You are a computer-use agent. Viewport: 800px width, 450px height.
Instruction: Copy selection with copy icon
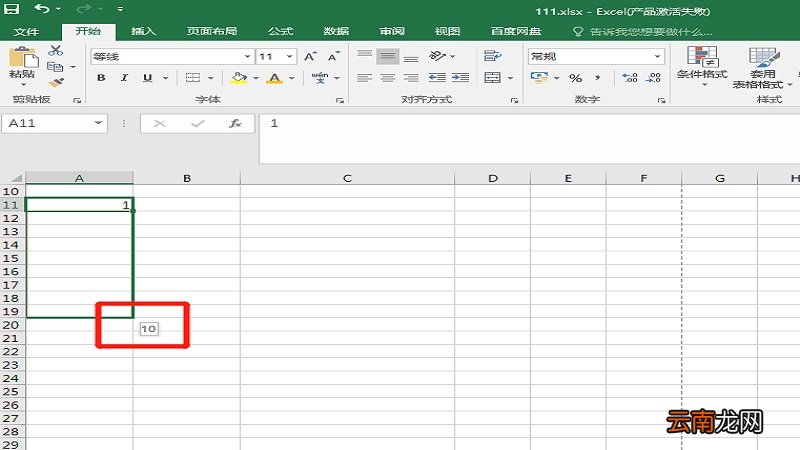[55, 67]
